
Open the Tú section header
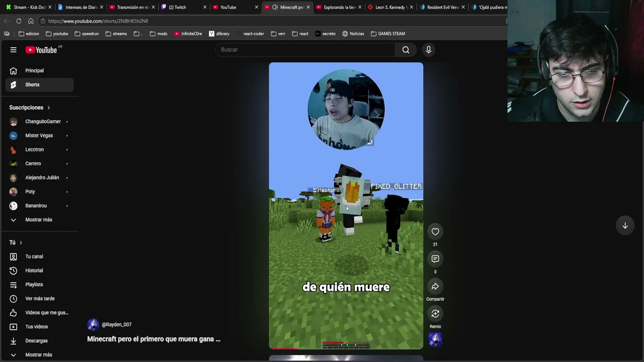[16, 242]
